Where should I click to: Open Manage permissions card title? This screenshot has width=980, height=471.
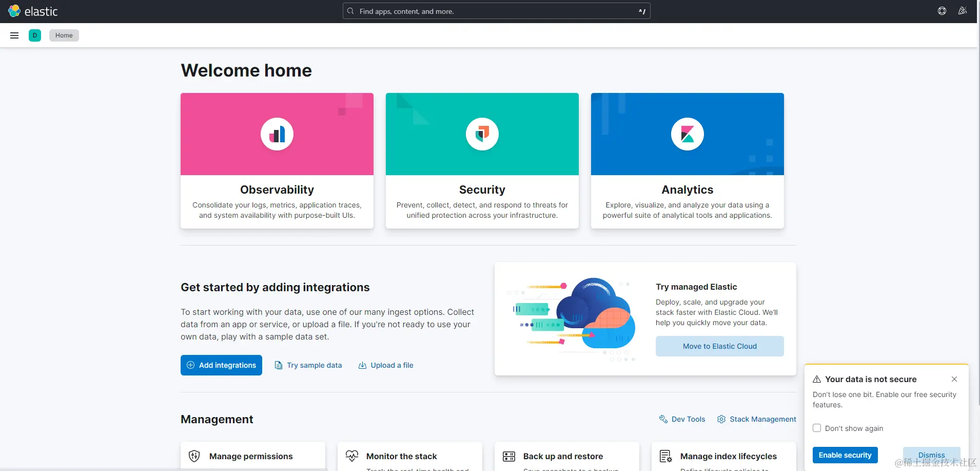[251, 456]
